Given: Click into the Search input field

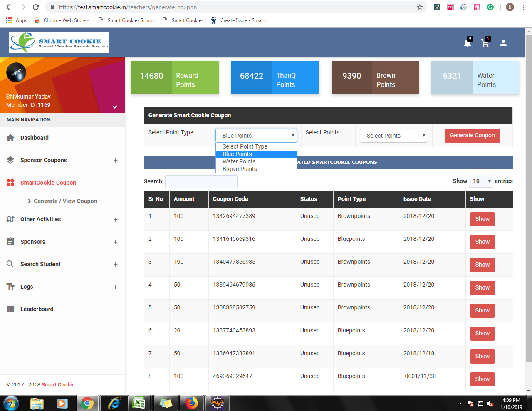Looking at the screenshot, I should pyautogui.click(x=201, y=181).
